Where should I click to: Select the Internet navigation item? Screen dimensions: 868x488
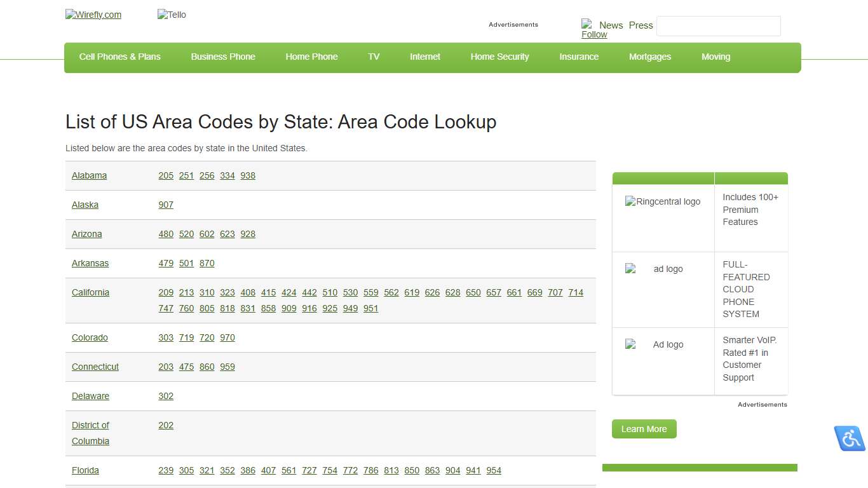click(424, 57)
